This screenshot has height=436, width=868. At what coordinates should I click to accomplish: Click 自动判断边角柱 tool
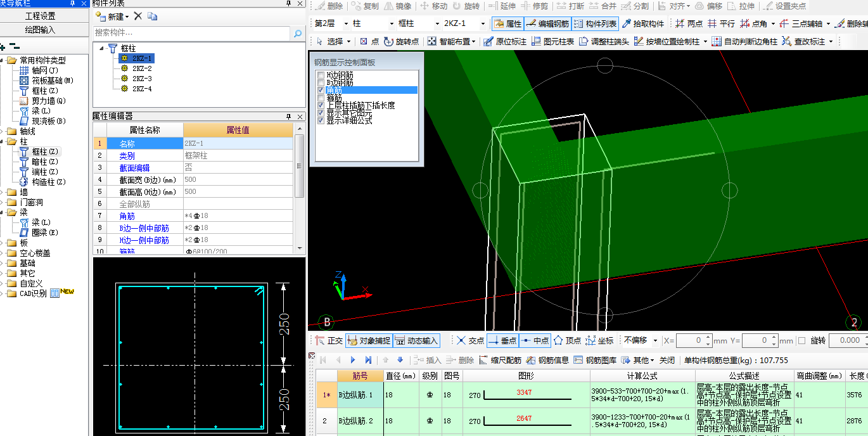[744, 41]
